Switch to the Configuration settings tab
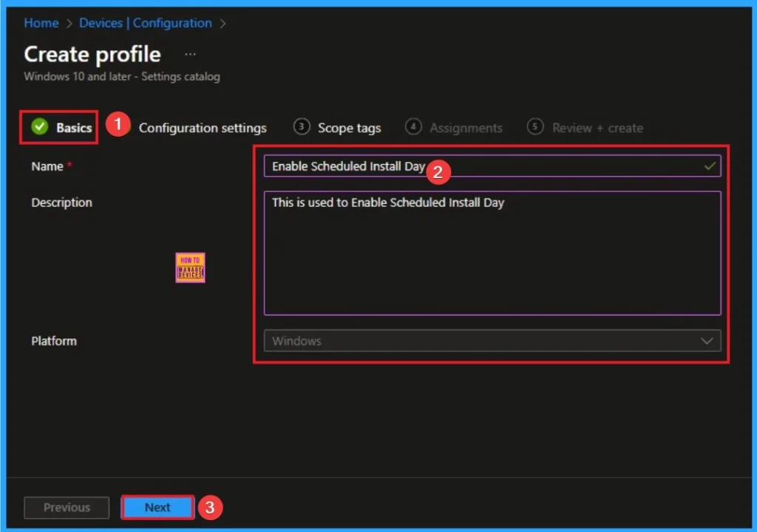This screenshot has width=757, height=532. [x=203, y=127]
